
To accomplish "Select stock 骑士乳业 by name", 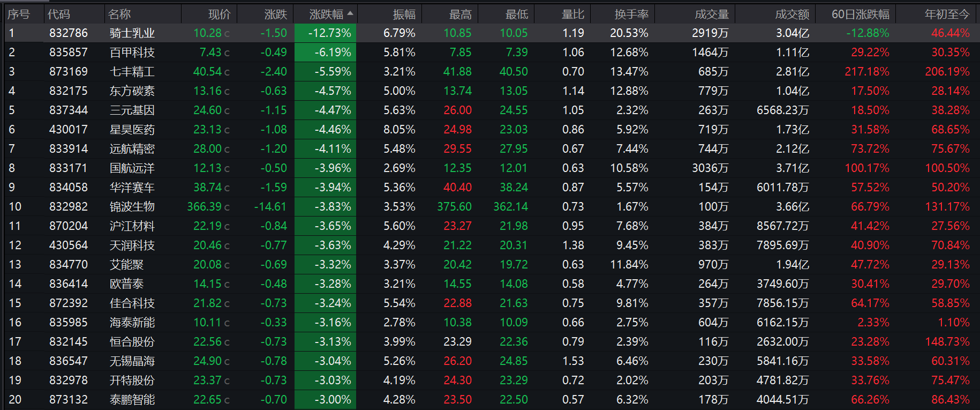I will coord(132,33).
